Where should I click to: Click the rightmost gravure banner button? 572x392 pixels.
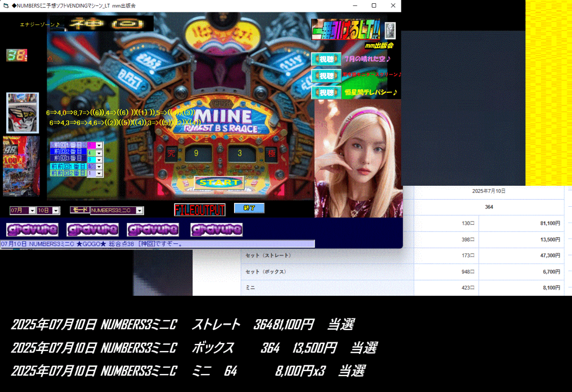tap(216, 230)
